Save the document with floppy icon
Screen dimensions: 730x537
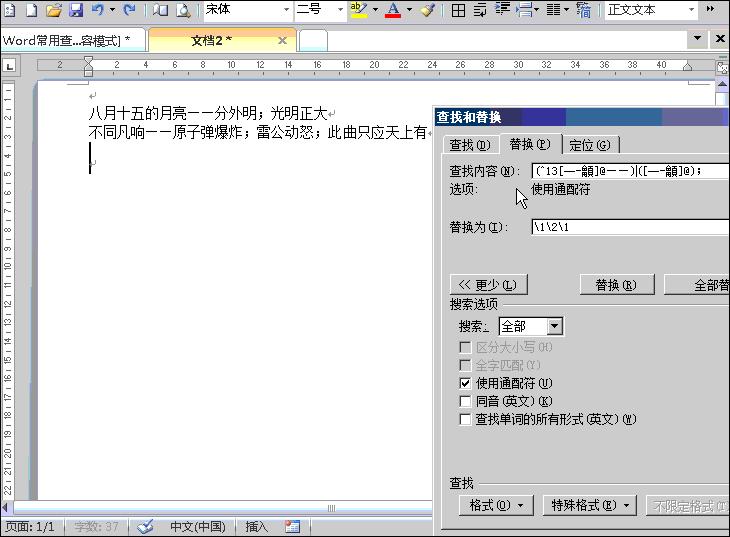[76, 10]
